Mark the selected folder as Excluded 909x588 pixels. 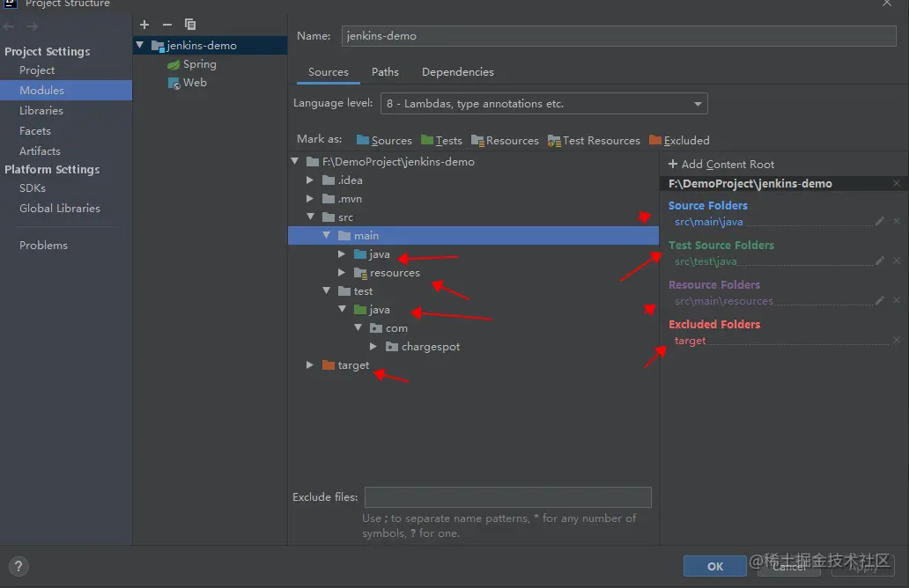click(x=679, y=140)
